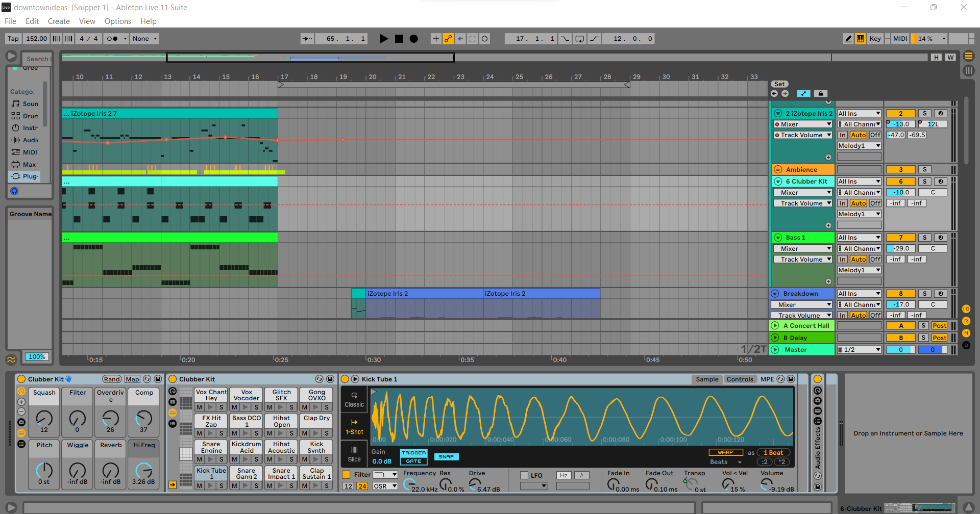980x514 pixels.
Task: Click the Arrangement Record button
Action: tap(414, 39)
